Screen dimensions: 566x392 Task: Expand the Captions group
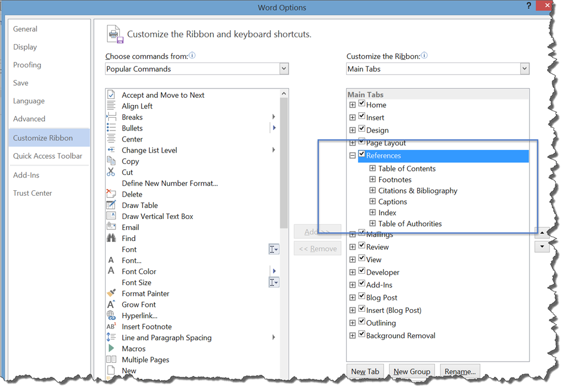373,201
